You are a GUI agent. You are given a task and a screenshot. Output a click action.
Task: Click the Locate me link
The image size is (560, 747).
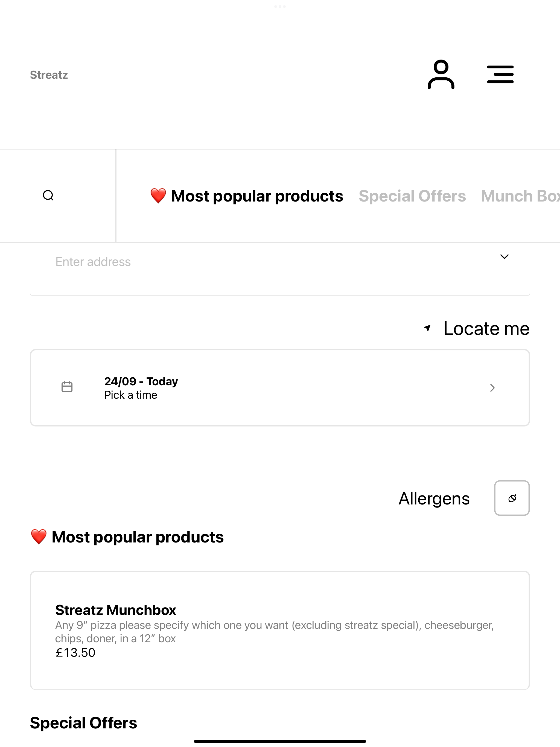pyautogui.click(x=477, y=328)
